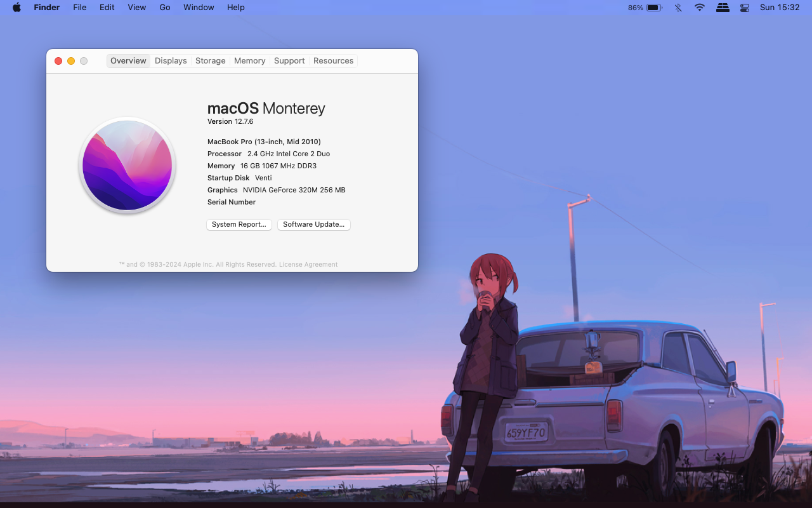Click the 2.4 GHz Intel Core 2 Duo value

pyautogui.click(x=289, y=154)
